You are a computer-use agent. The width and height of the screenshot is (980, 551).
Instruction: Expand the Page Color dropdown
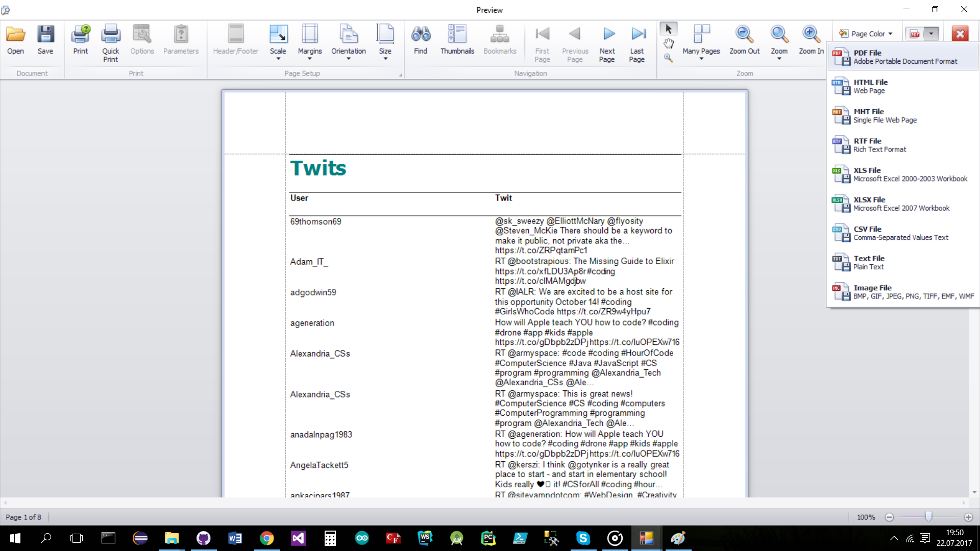pyautogui.click(x=866, y=34)
